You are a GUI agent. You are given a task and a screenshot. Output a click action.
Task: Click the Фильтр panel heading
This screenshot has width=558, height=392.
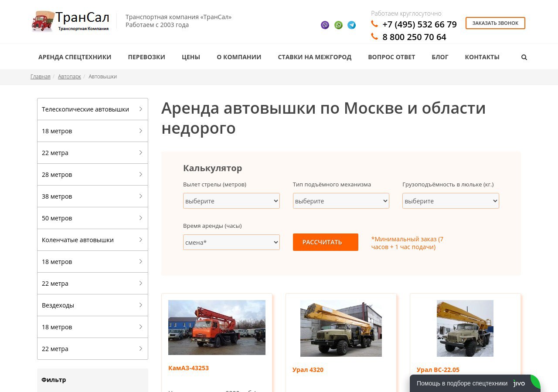coord(54,380)
